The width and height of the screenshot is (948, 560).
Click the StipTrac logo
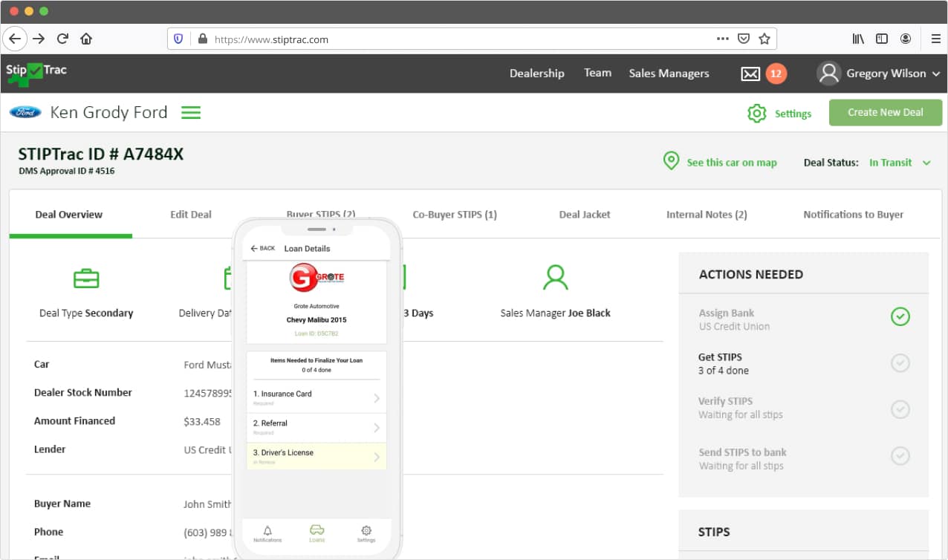36,74
